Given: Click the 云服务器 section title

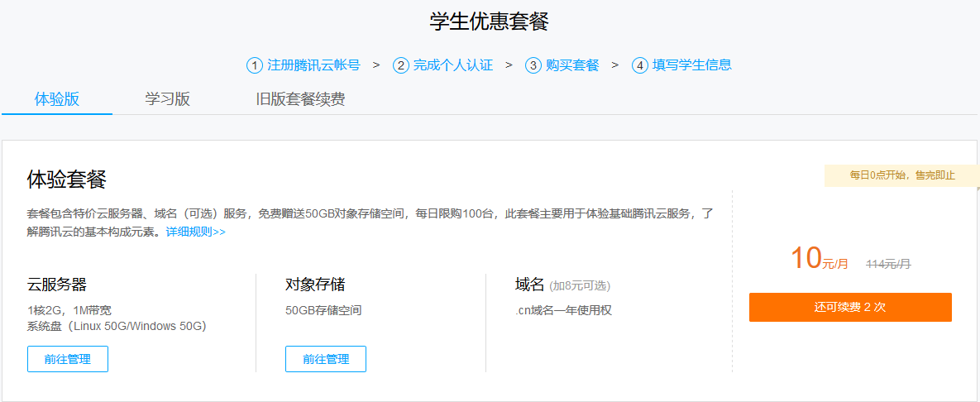Looking at the screenshot, I should pyautogui.click(x=57, y=285).
